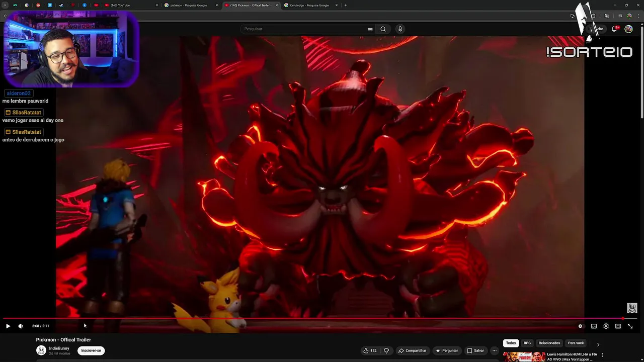Click the Criar create button

click(x=596, y=29)
